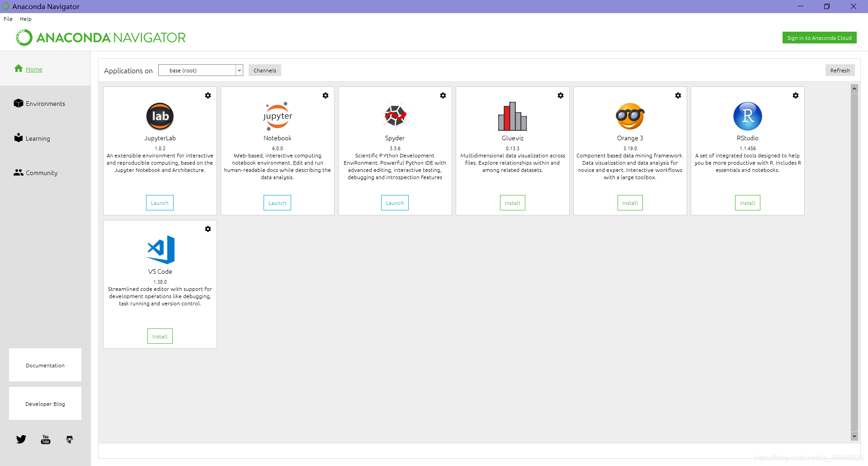Launch Jupyter Notebook
Viewport: 868px width, 466px height.
pos(277,203)
